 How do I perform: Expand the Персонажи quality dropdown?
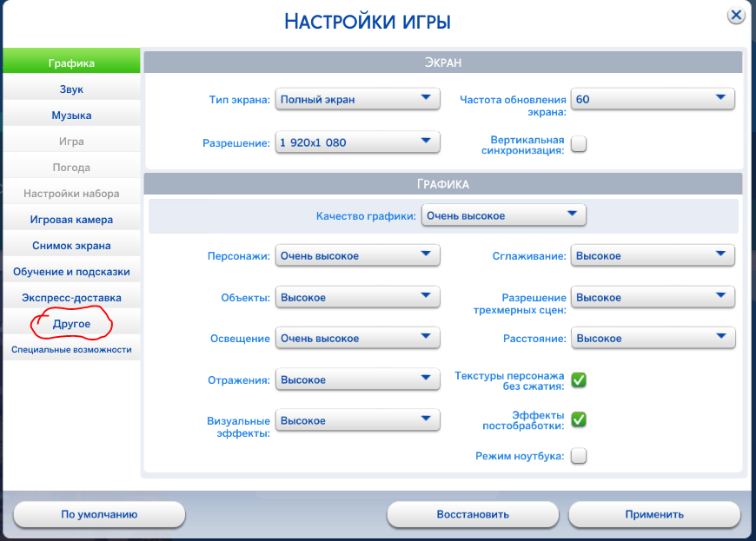pyautogui.click(x=357, y=255)
